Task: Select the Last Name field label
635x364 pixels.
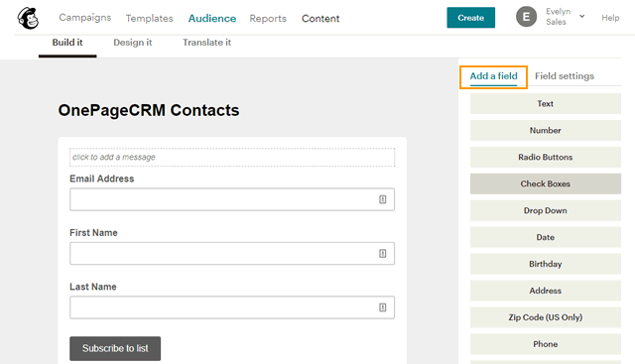Action: 93,287
